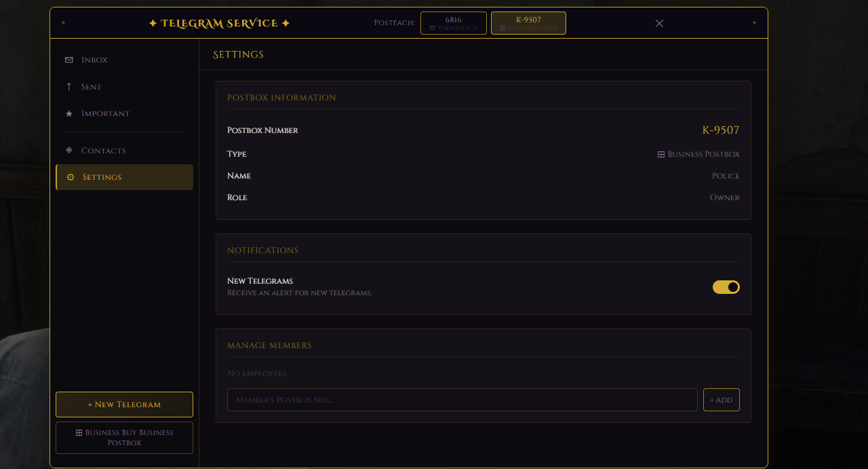Open the Sent telegrams list
868x469 pixels.
(124, 87)
